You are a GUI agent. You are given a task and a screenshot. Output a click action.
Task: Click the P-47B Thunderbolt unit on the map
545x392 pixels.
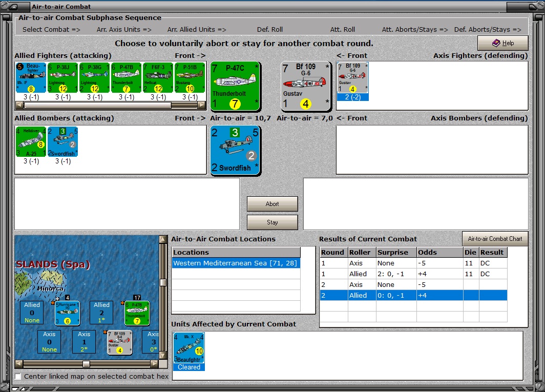point(137,314)
